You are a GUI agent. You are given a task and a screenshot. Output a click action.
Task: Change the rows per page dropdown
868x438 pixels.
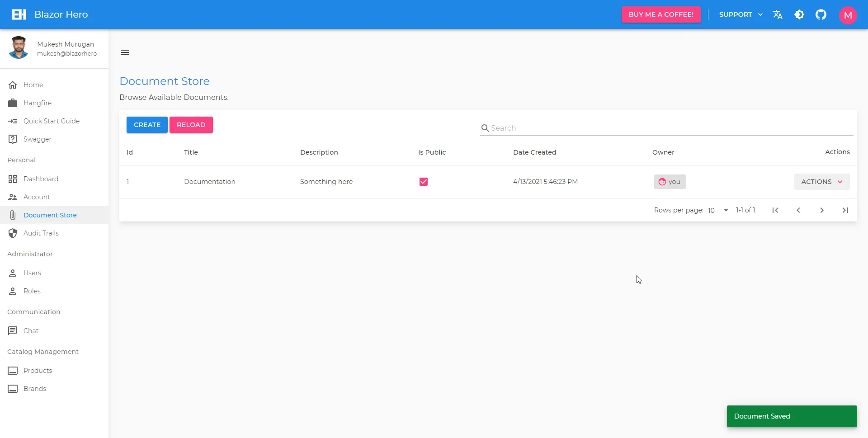click(x=717, y=210)
